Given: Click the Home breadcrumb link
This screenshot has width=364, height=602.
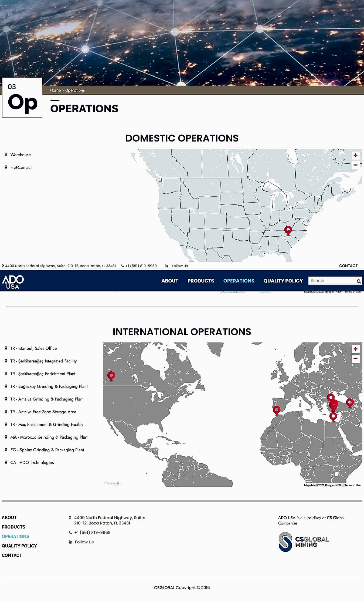Looking at the screenshot, I should pos(55,90).
